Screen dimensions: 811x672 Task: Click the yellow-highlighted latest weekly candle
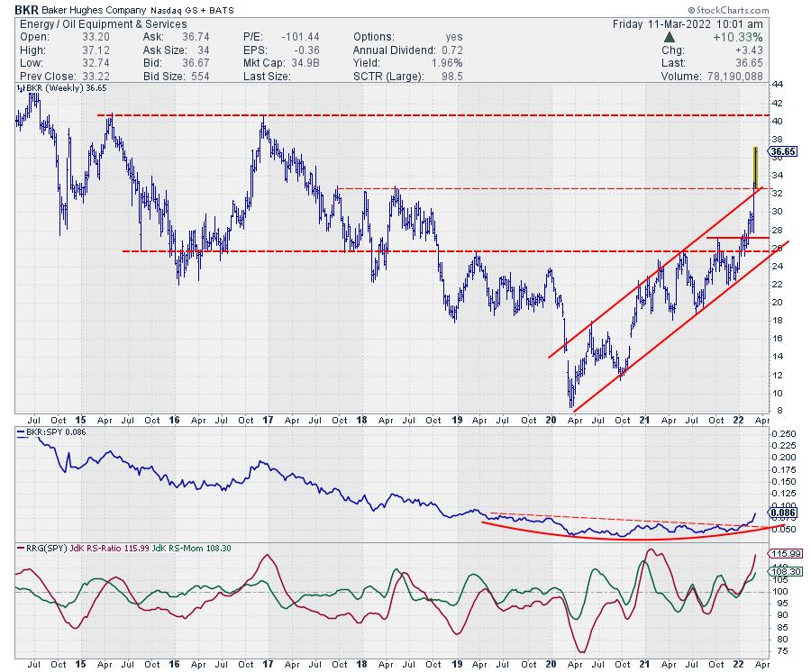[755, 167]
